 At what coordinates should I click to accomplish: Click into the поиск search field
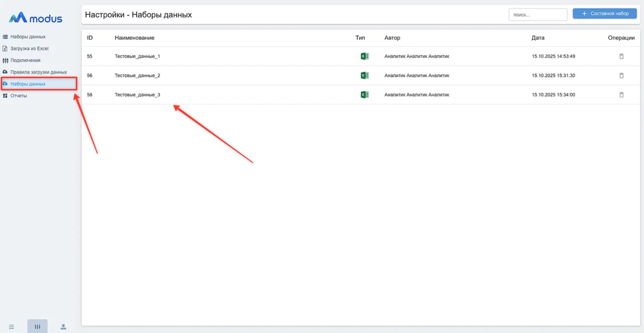(x=537, y=15)
